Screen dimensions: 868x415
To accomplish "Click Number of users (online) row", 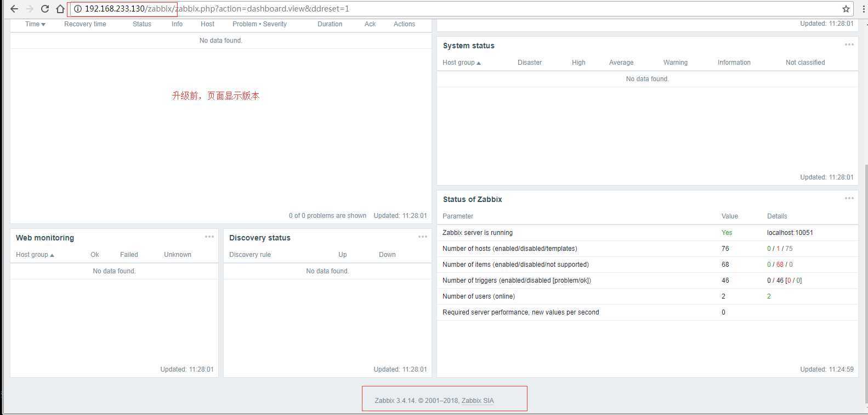I will point(647,296).
